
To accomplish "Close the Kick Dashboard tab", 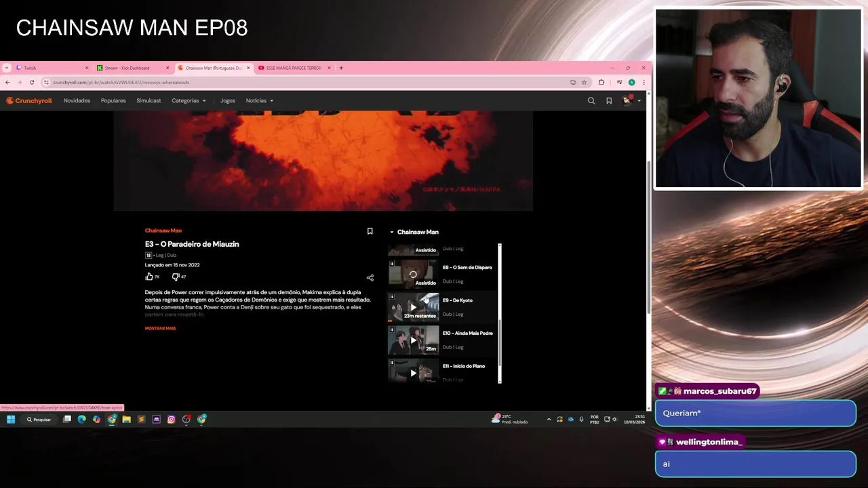I will tap(167, 68).
